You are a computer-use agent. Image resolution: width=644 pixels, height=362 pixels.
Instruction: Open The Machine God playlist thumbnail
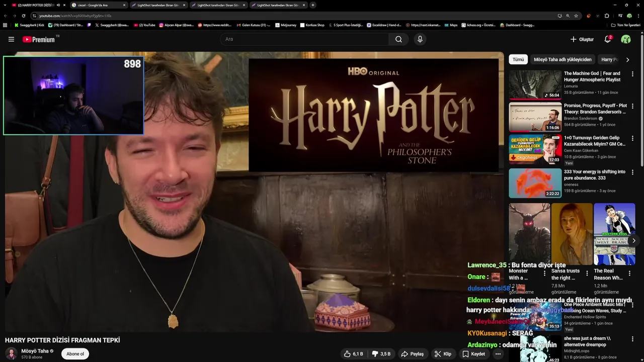[x=535, y=84]
